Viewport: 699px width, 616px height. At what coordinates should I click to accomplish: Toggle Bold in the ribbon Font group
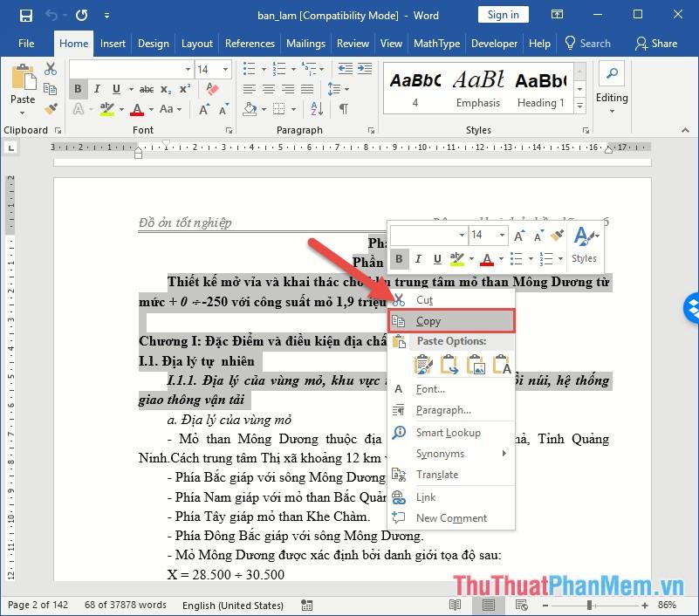coord(78,89)
